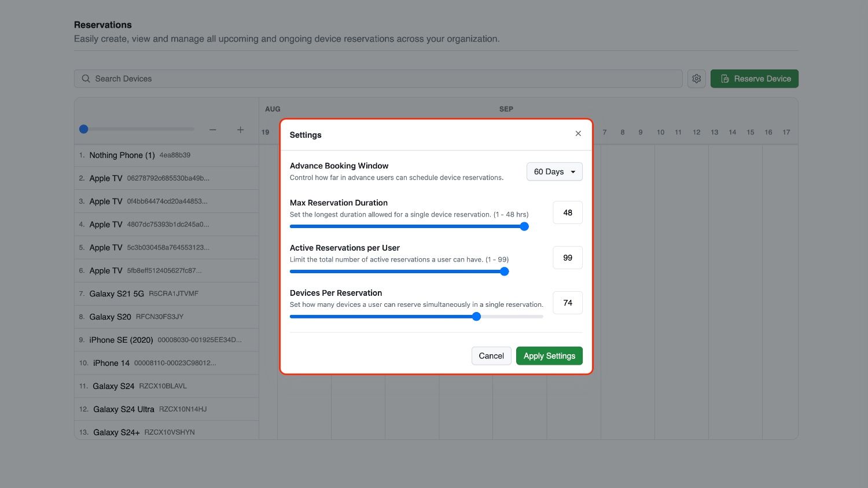Close the Settings dialog with X icon
The height and width of the screenshot is (488, 868).
[578, 134]
